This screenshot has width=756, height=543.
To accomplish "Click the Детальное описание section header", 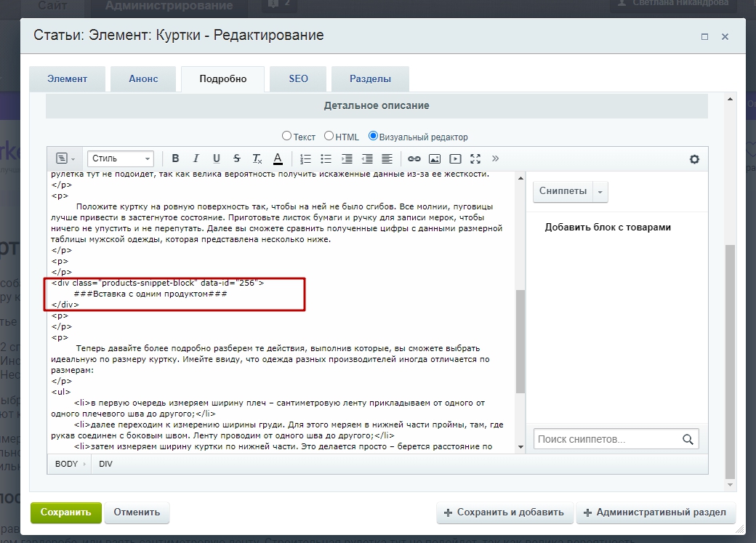I will (377, 105).
